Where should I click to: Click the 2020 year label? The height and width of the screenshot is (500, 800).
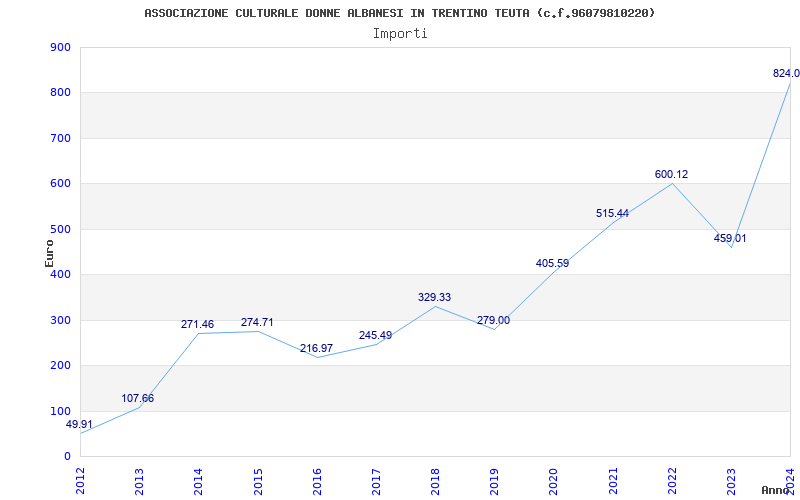tap(554, 481)
